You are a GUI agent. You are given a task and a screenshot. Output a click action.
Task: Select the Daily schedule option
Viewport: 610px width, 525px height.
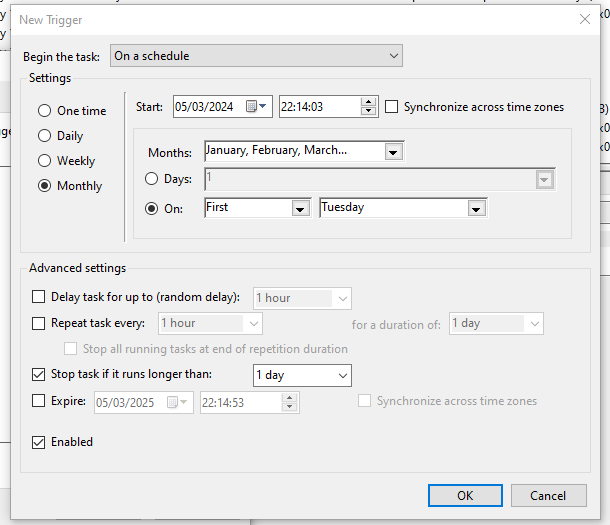[44, 136]
